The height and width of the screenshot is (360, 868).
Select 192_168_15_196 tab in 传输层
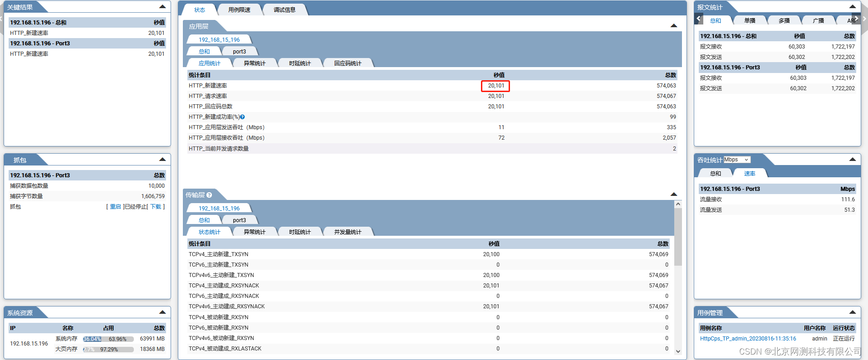pyautogui.click(x=219, y=209)
